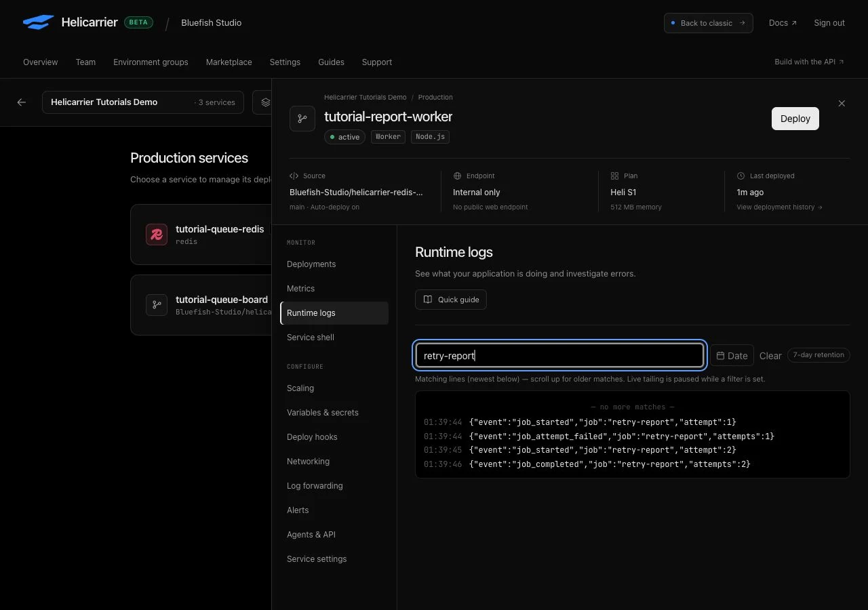View deployment history link
Viewport: 868px width, 610px height.
point(779,207)
